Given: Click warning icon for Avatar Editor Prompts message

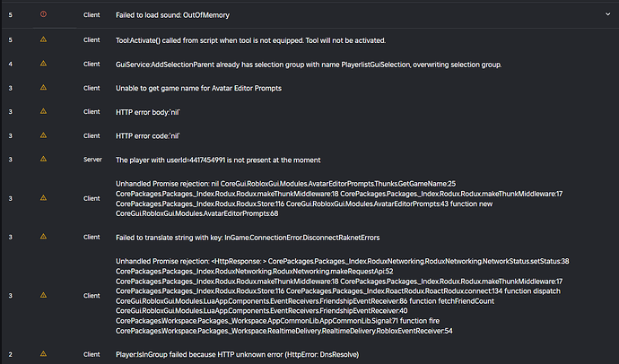Looking at the screenshot, I should (43, 88).
